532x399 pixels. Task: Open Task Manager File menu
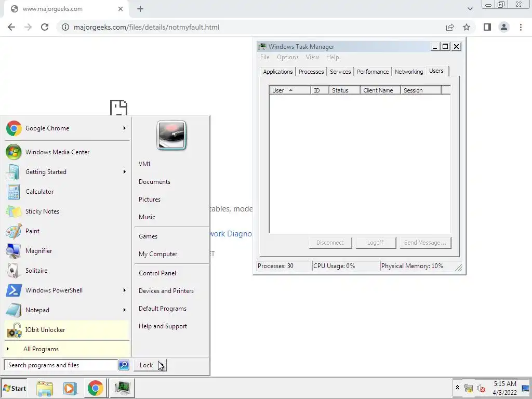[x=264, y=57]
